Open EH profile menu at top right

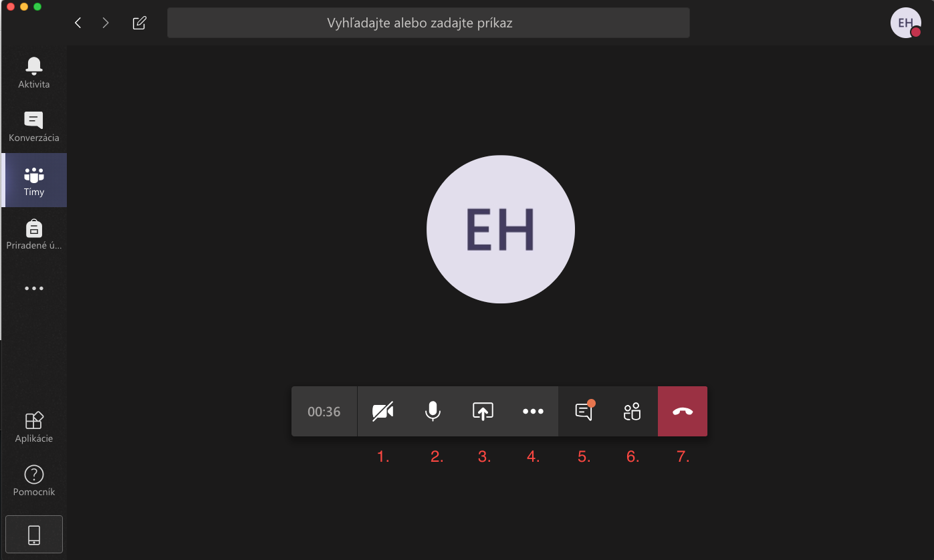[x=906, y=23]
